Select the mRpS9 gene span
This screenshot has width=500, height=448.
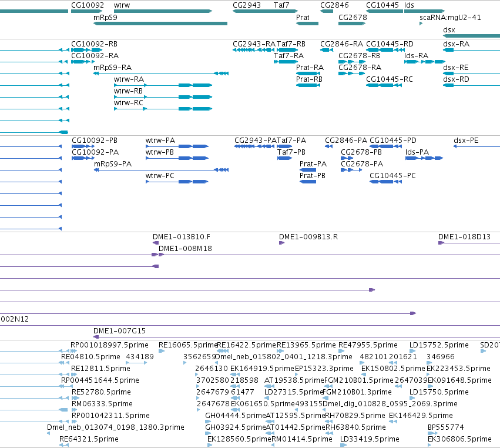click(160, 24)
